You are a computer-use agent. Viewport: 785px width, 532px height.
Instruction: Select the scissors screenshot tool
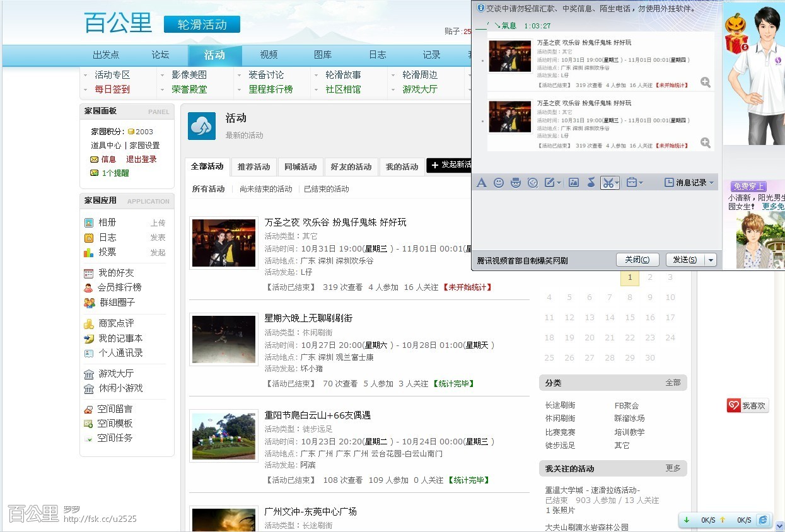click(607, 183)
